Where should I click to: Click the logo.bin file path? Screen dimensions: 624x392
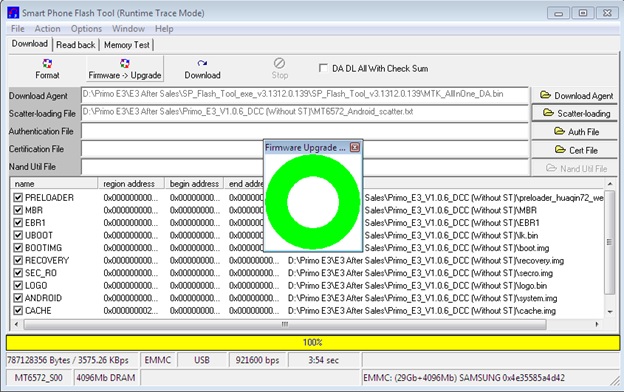(417, 286)
